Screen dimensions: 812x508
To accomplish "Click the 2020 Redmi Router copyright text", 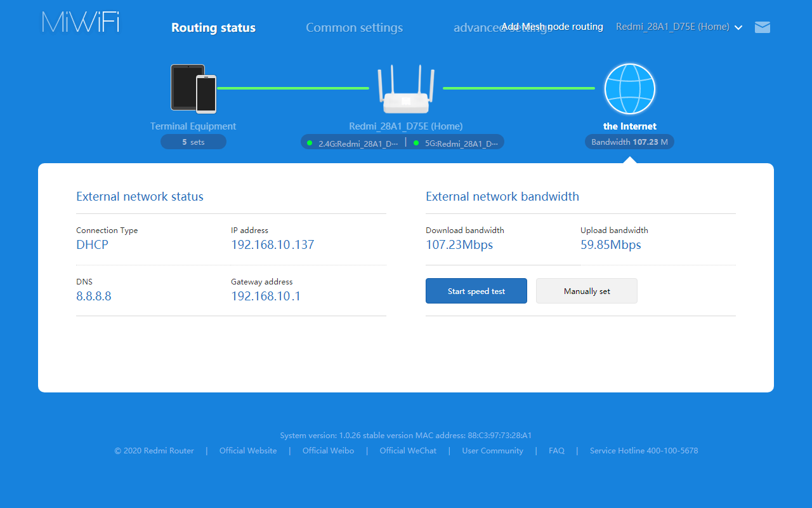I will (x=154, y=451).
